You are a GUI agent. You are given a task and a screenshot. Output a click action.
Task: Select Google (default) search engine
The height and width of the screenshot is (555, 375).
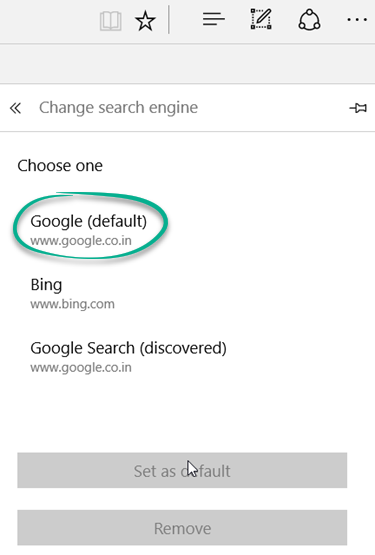(x=88, y=229)
